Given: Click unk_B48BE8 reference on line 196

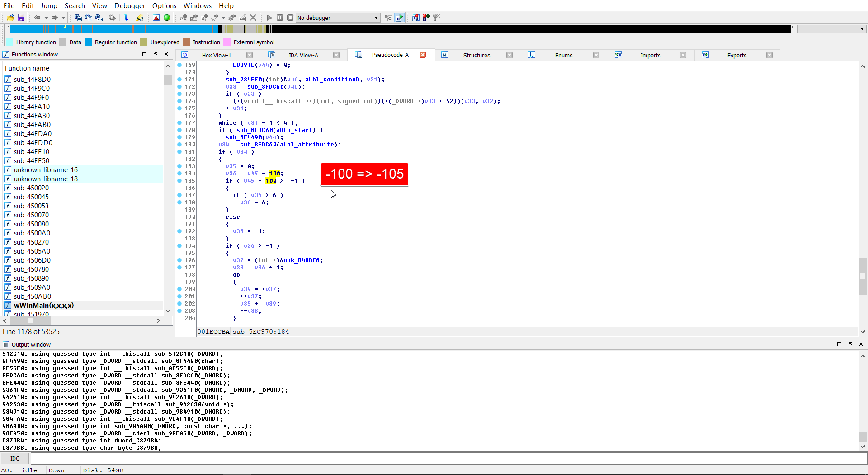Looking at the screenshot, I should tap(302, 260).
